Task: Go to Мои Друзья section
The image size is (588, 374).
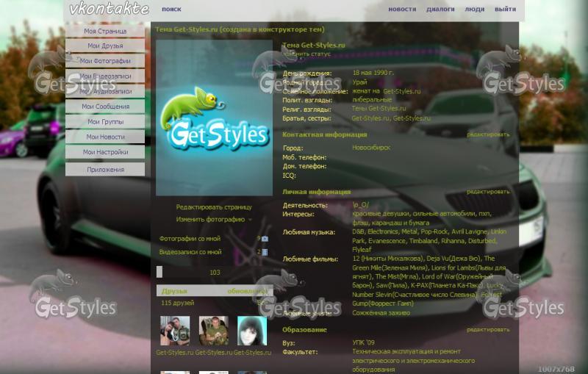Action: point(105,46)
